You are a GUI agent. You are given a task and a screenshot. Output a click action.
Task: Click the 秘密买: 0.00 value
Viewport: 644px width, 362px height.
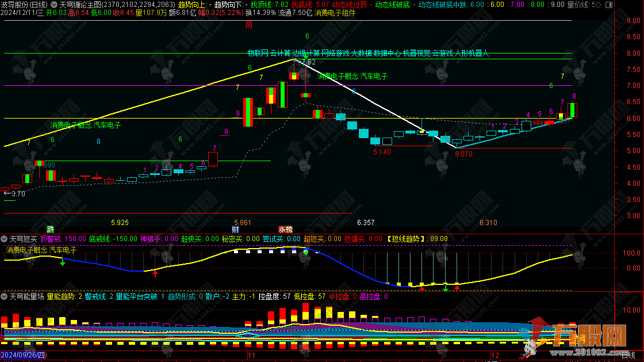(241, 239)
